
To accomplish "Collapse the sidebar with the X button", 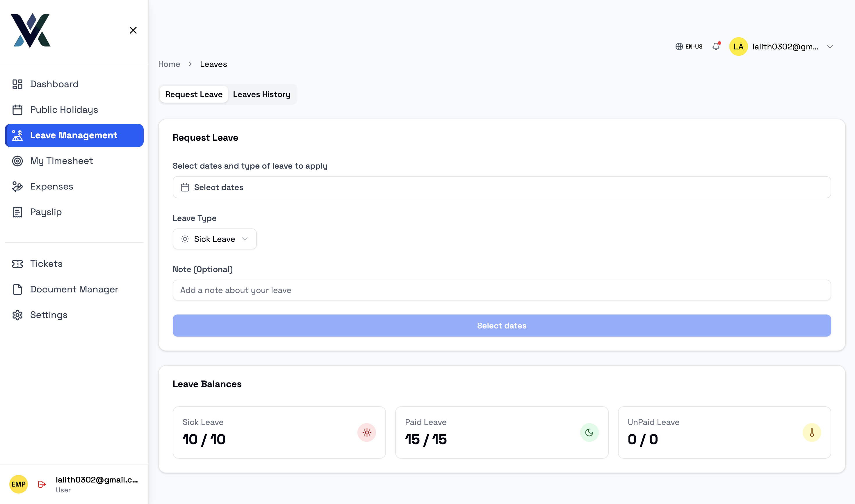I will coord(133,30).
